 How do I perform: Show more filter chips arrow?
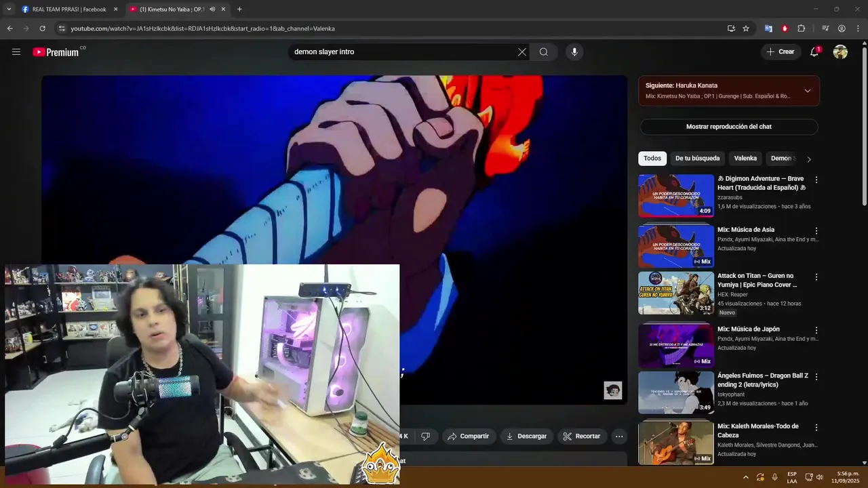[808, 159]
